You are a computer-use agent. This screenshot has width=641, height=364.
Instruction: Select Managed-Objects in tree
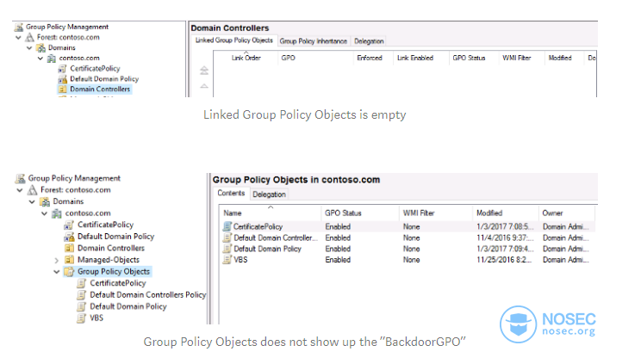tap(109, 260)
